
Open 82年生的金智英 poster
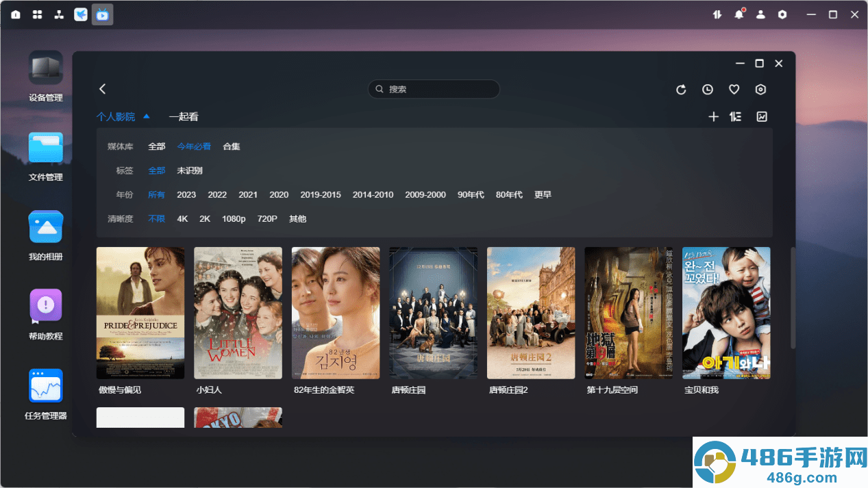[336, 313]
